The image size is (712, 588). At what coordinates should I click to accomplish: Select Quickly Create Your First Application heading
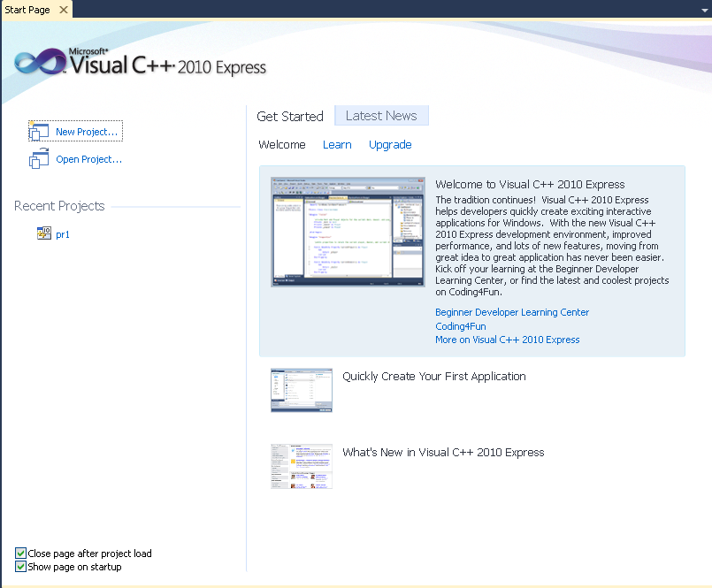tap(434, 377)
